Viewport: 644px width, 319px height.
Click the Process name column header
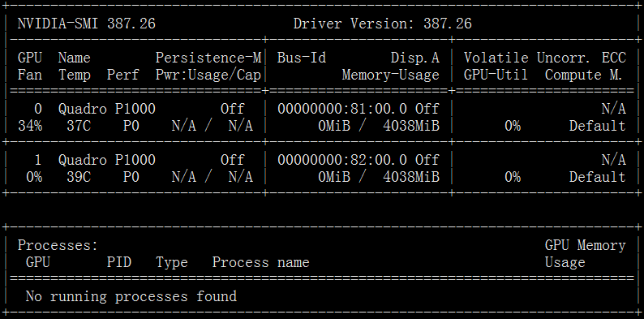coord(261,263)
